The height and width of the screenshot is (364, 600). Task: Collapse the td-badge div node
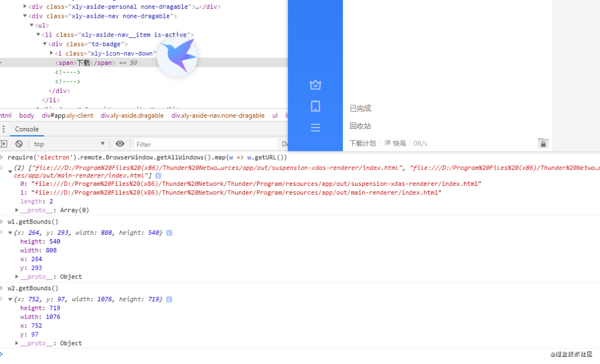[45, 44]
